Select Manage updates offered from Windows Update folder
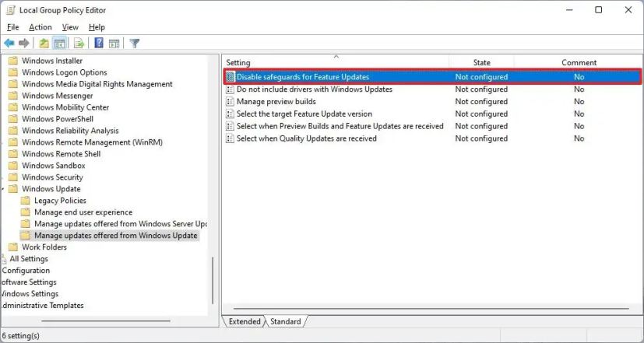644x343 pixels. 116,236
